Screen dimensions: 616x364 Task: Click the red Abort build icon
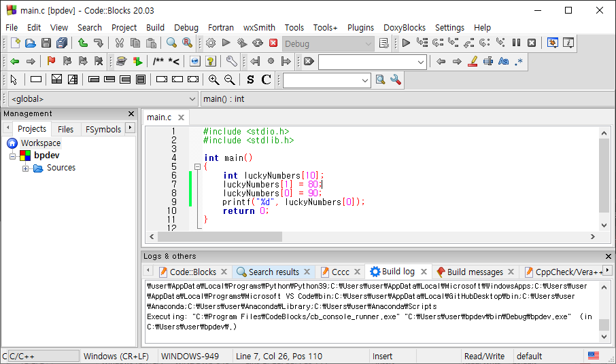pyautogui.click(x=273, y=43)
